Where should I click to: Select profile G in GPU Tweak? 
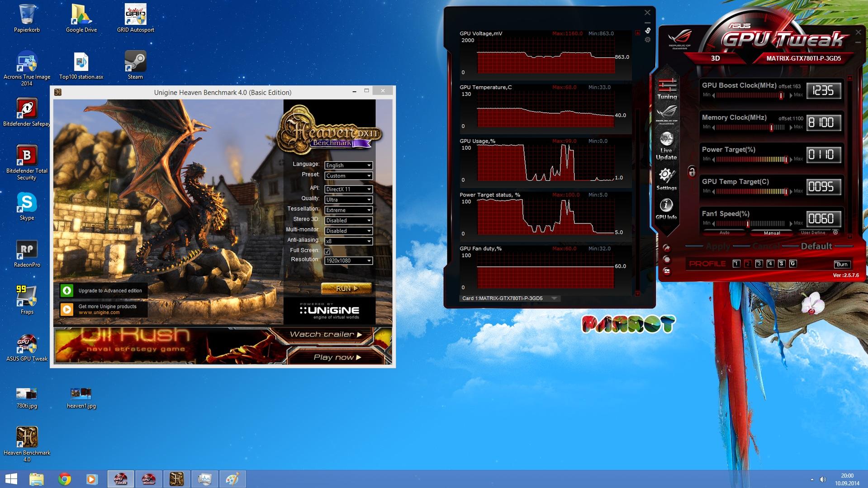[x=792, y=264]
